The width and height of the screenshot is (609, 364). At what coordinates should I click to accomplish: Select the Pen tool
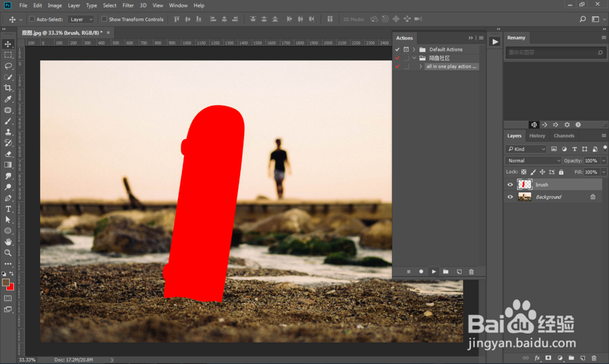(8, 198)
